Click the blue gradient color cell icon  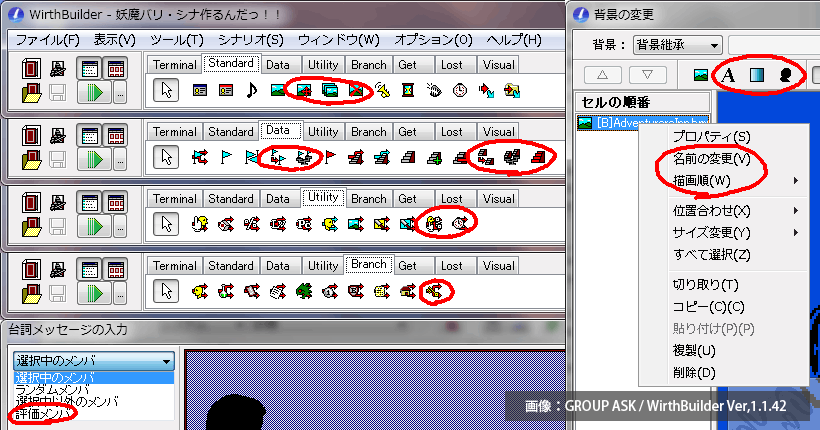(x=757, y=75)
